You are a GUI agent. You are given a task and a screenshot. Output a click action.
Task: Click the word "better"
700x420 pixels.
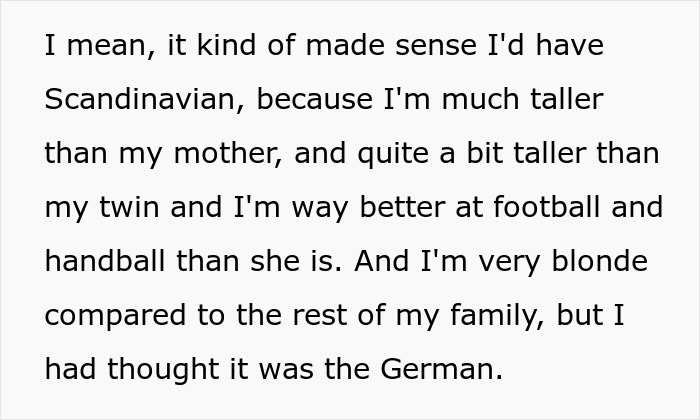(x=403, y=207)
